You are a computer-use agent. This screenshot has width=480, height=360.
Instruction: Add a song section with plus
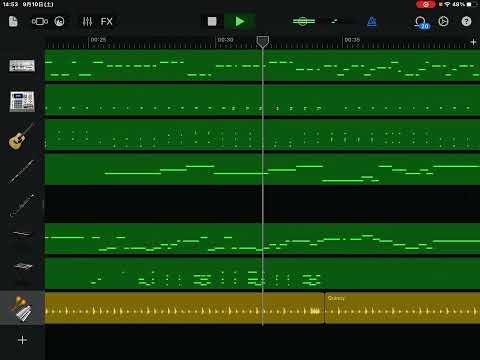click(473, 42)
